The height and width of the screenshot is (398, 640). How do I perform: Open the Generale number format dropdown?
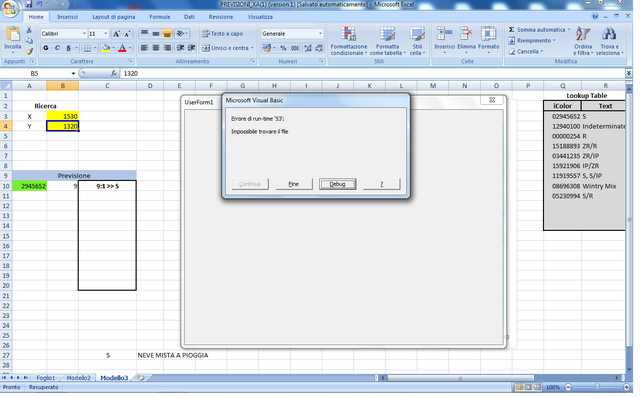(x=320, y=33)
